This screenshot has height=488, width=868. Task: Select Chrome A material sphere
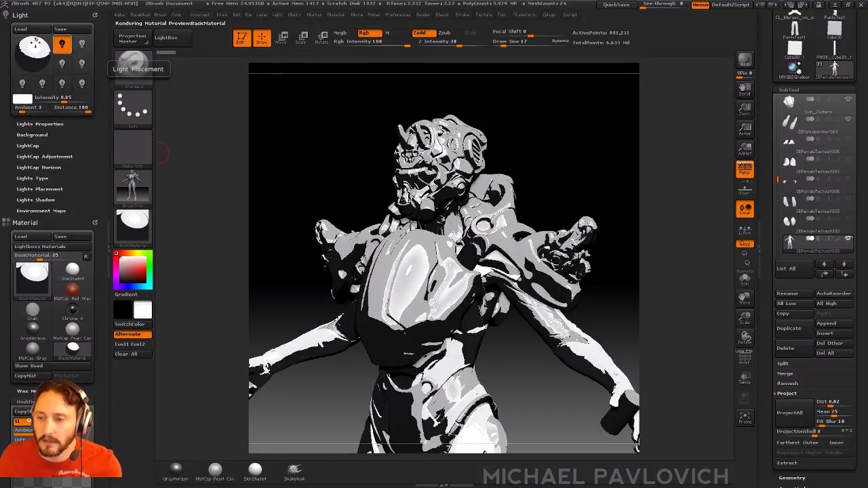coord(73,310)
